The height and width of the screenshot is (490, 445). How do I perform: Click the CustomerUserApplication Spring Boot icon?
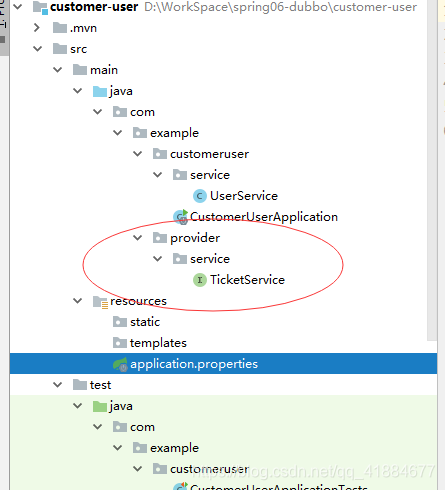point(181,217)
